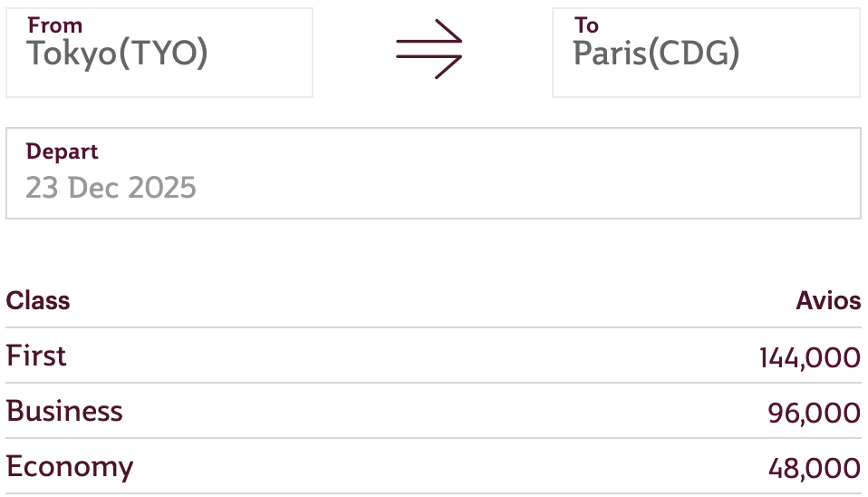Open the departure date 23 Dec 2025
Image resolution: width=868 pixels, height=497 pixels.
pyautogui.click(x=111, y=188)
